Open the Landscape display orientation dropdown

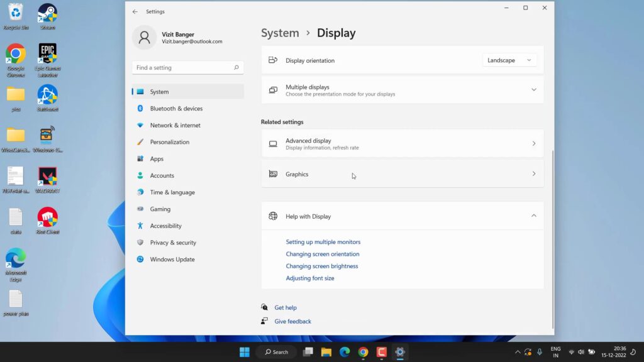tap(509, 60)
